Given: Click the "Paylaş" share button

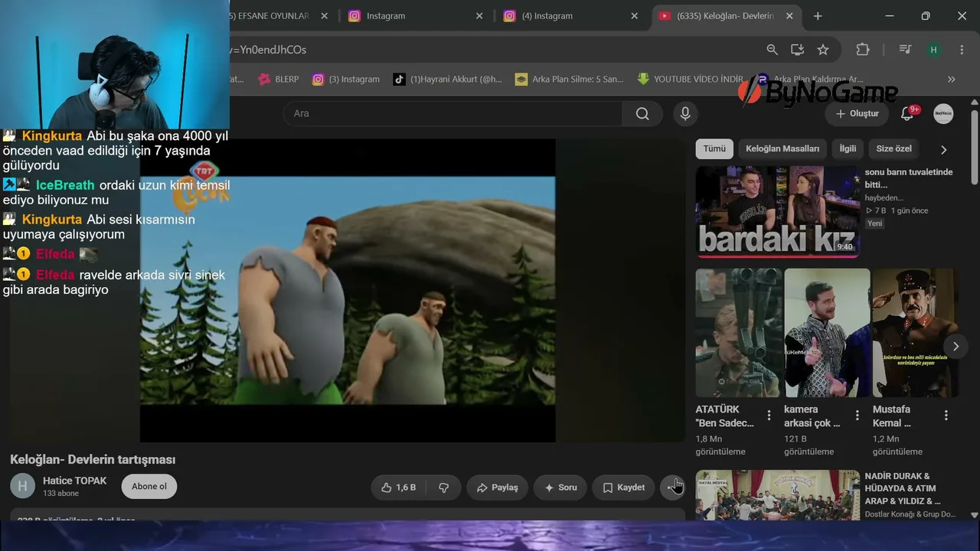Looking at the screenshot, I should 497,487.
